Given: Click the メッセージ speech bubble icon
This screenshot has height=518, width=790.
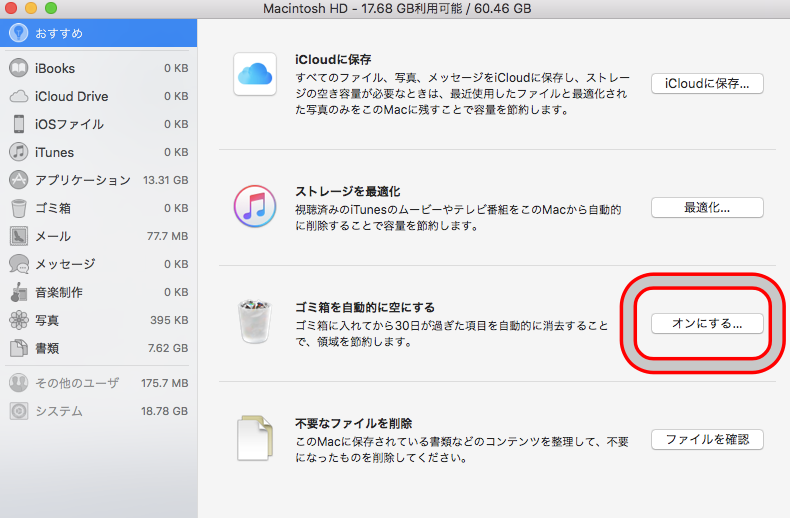Looking at the screenshot, I should (19, 264).
